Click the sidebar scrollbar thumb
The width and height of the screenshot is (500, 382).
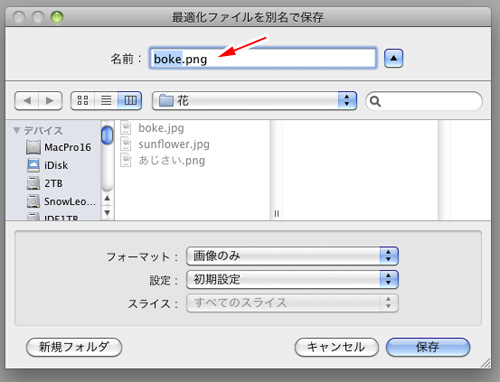coord(107,135)
